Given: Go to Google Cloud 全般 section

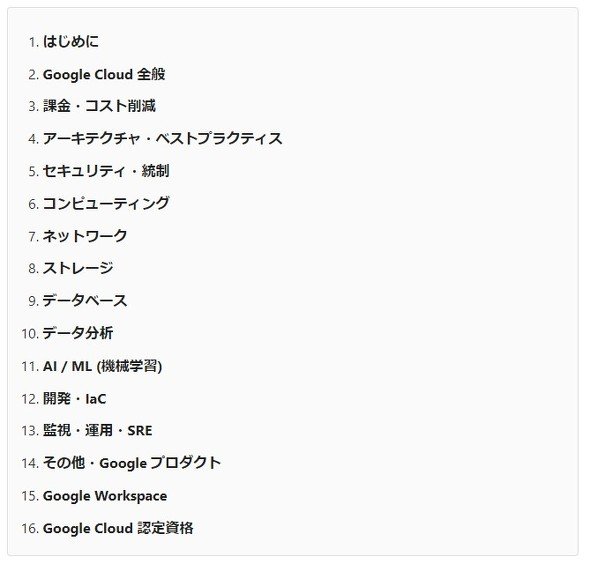Looking at the screenshot, I should (x=104, y=74).
